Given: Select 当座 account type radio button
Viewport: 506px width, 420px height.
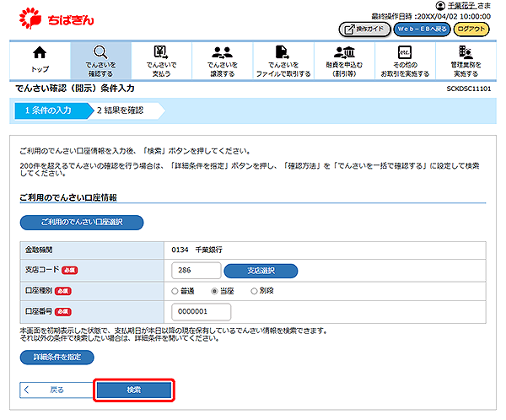Looking at the screenshot, I should click(214, 291).
